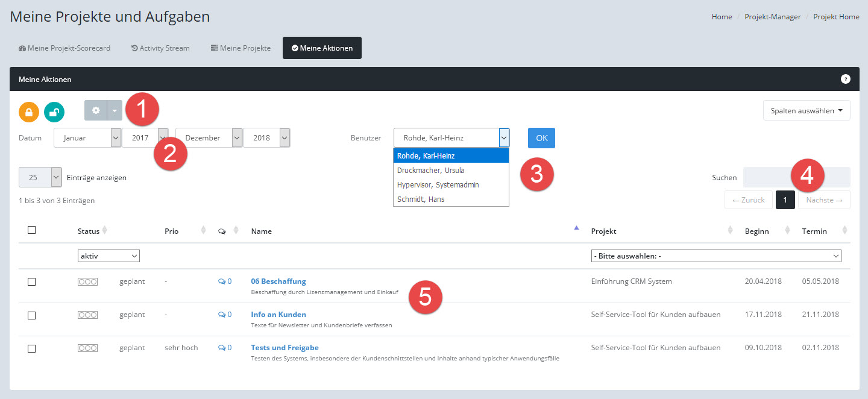Image resolution: width=868 pixels, height=399 pixels.
Task: Toggle the select-all checkbox in table header
Action: click(x=32, y=230)
